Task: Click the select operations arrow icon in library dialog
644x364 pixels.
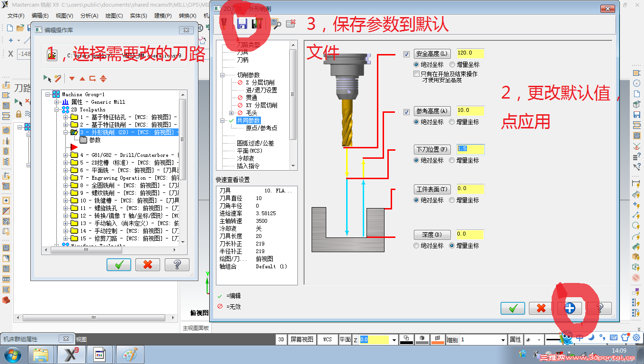Action: click(47, 78)
